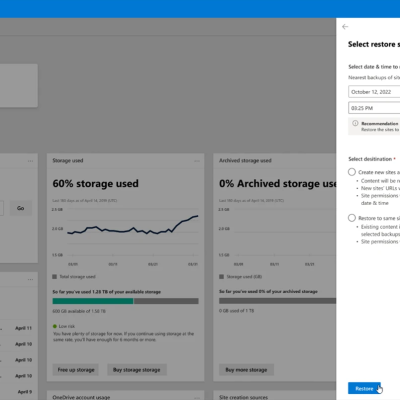Click the Select restore heading
The width and height of the screenshot is (400, 400).
374,44
